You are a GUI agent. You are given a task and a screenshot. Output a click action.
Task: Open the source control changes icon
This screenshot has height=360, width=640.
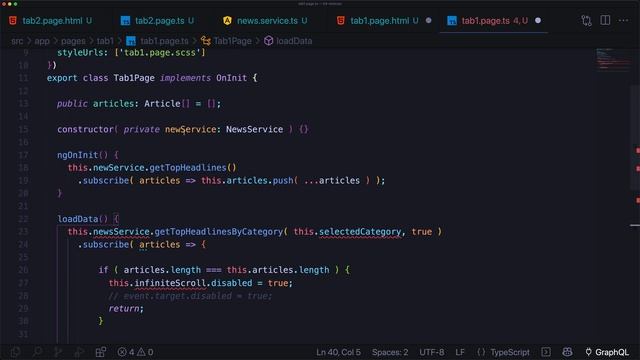point(587,20)
